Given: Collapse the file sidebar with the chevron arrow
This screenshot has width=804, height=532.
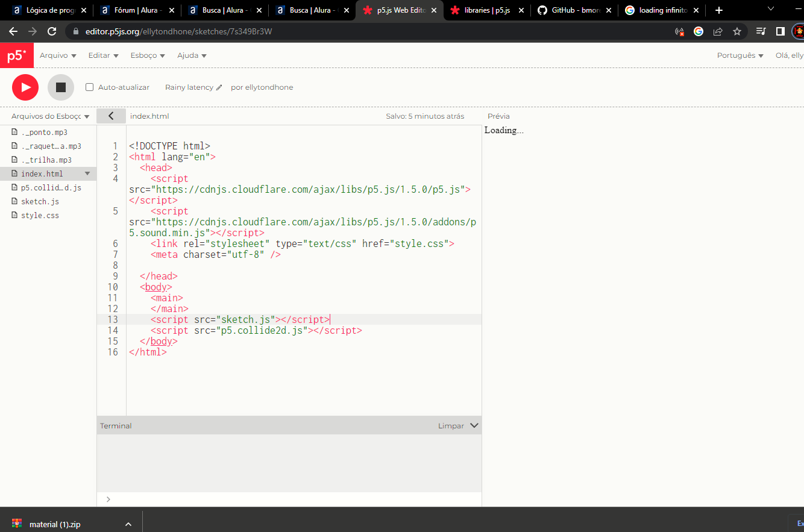Looking at the screenshot, I should coord(111,116).
